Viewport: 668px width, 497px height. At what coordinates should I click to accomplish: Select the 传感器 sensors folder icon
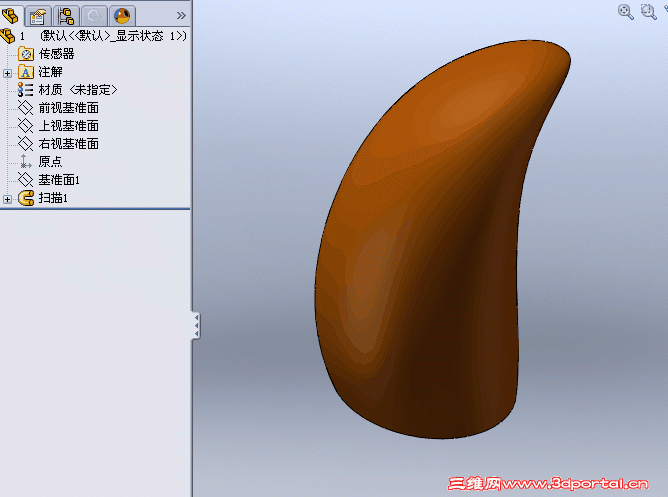26,54
